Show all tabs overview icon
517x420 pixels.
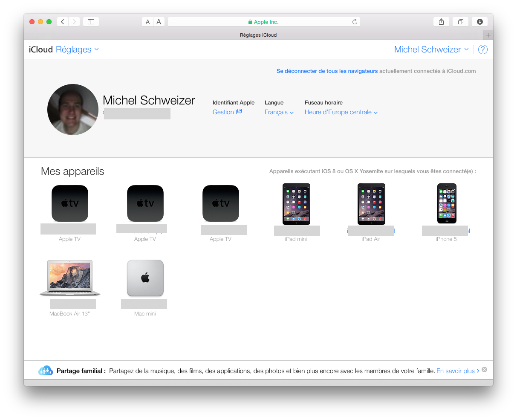(460, 22)
